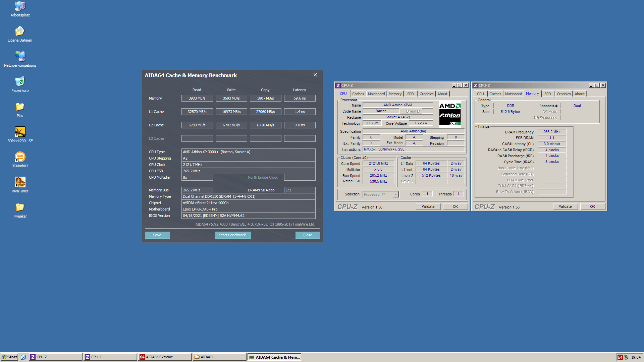Open the Windows Start button
This screenshot has height=362, width=644.
(9, 357)
